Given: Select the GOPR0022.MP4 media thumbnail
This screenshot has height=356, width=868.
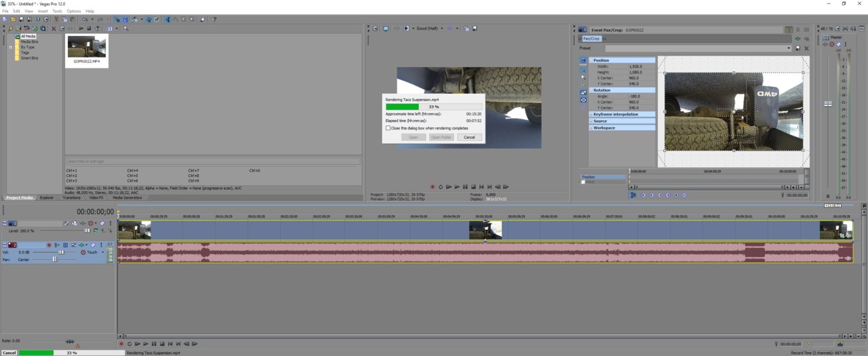Looking at the screenshot, I should click(x=86, y=47).
